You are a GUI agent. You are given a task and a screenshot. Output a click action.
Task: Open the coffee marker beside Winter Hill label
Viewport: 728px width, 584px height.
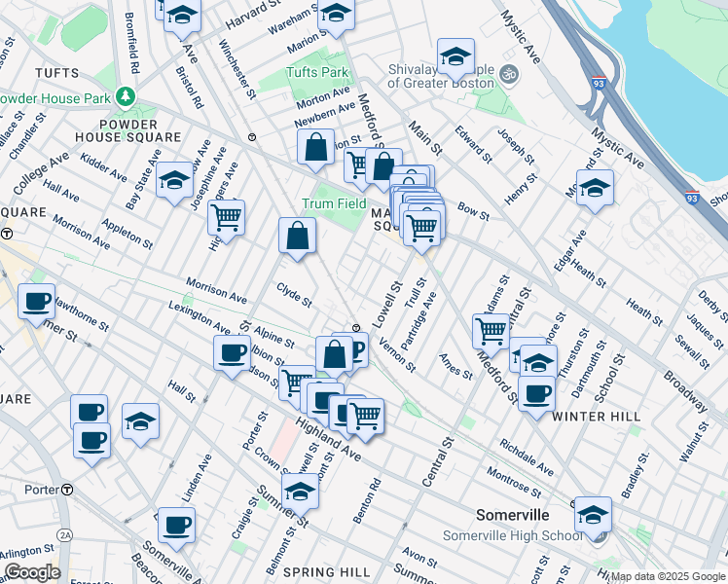pyautogui.click(x=536, y=395)
